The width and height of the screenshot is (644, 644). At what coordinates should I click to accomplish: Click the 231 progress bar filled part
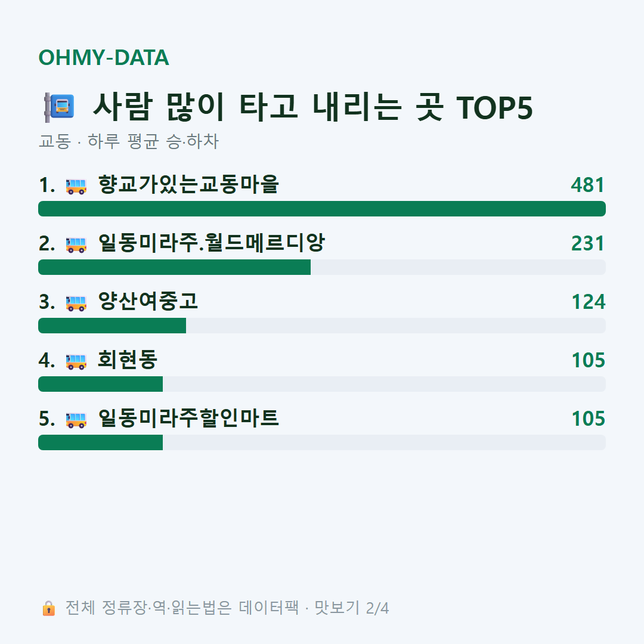175,267
